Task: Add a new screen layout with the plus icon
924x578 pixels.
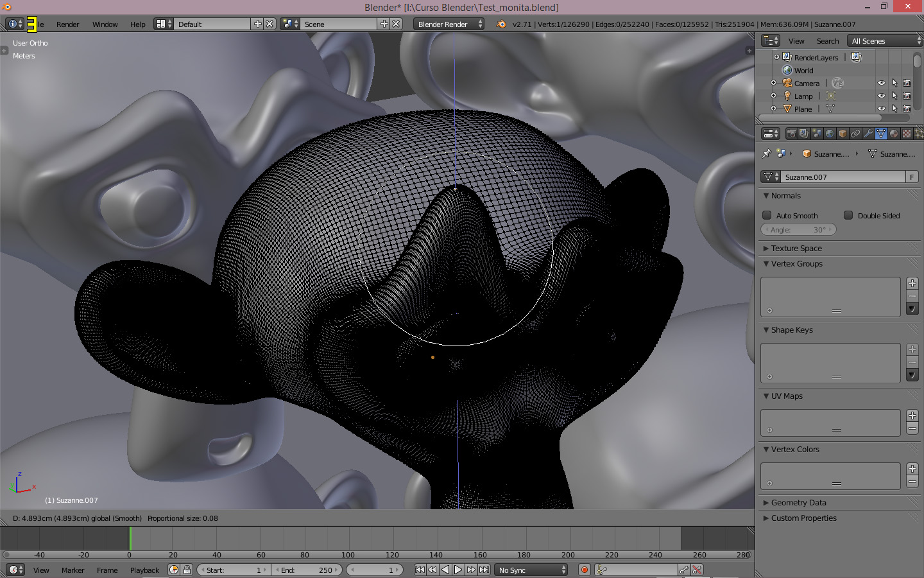Action: click(258, 24)
